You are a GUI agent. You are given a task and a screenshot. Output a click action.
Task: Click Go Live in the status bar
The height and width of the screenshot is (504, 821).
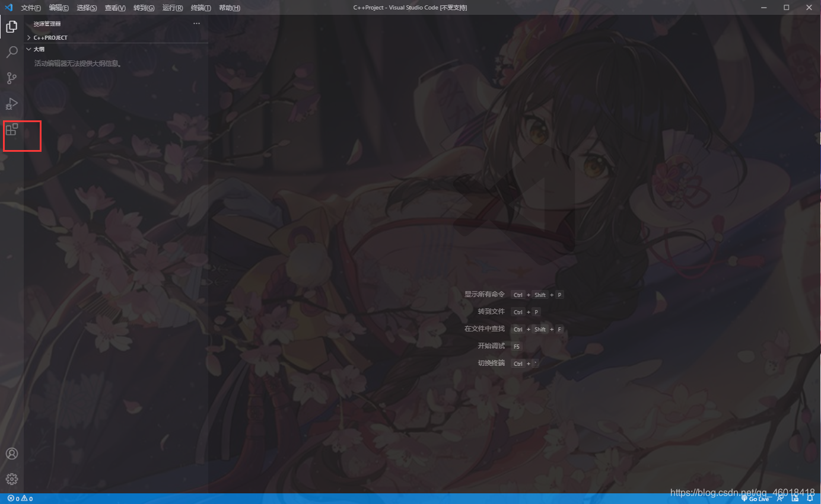point(755,499)
